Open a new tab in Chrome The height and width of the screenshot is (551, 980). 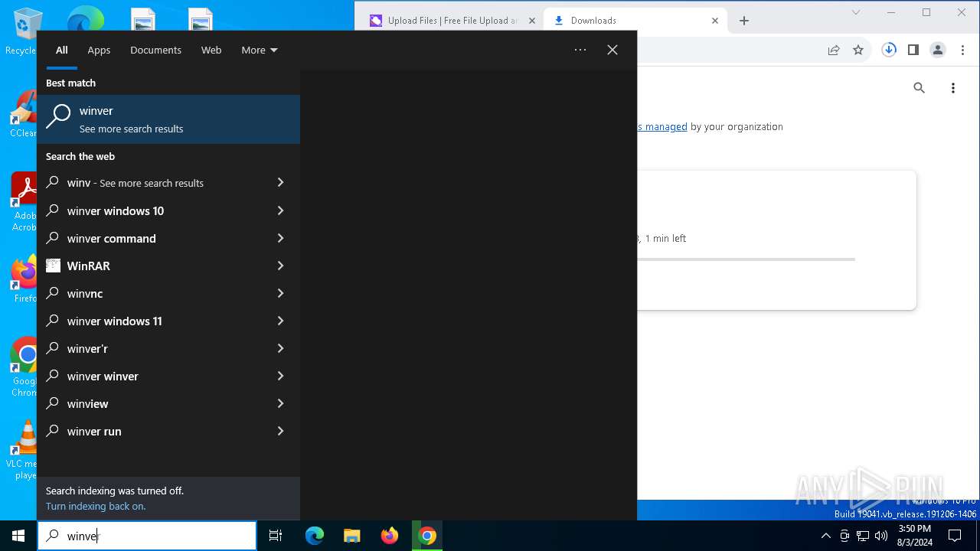743,21
